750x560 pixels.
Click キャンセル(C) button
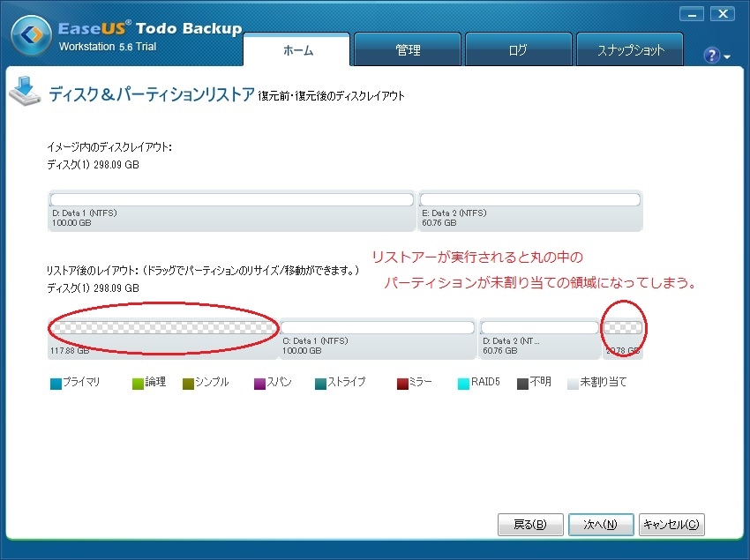[x=671, y=525]
